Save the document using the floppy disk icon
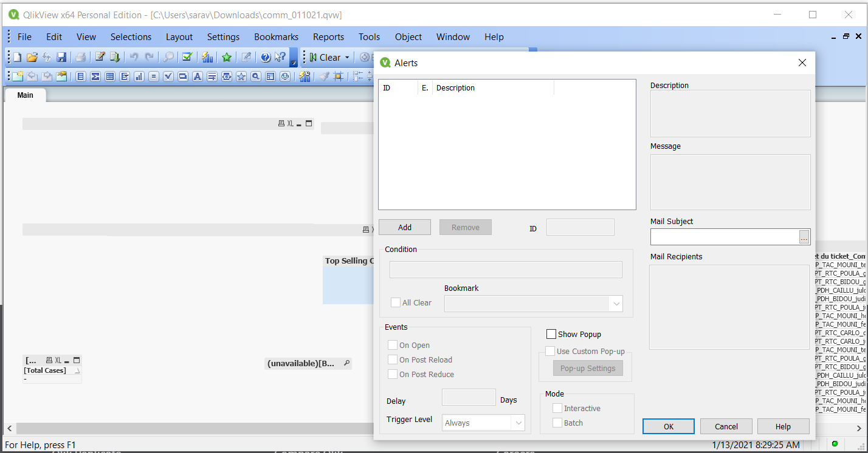Image resolution: width=868 pixels, height=453 pixels. [x=61, y=57]
